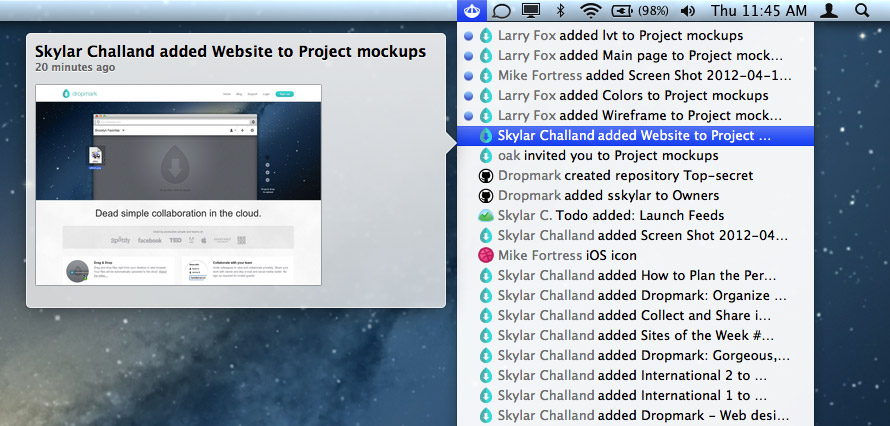Open 'added Collect and Share i' entry
The image size is (890, 426).
[x=635, y=315]
